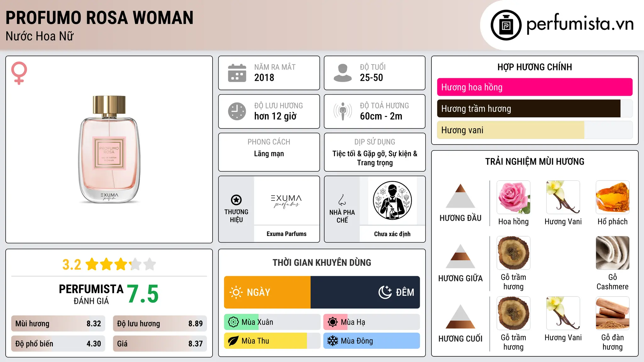
Task: Click the perfumista.vn bottle logo icon
Action: [x=506, y=25]
